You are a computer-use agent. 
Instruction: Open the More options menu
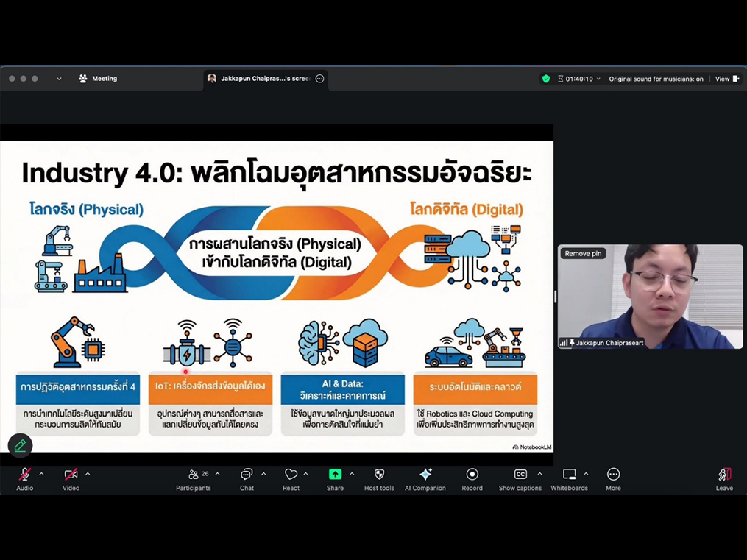613,475
